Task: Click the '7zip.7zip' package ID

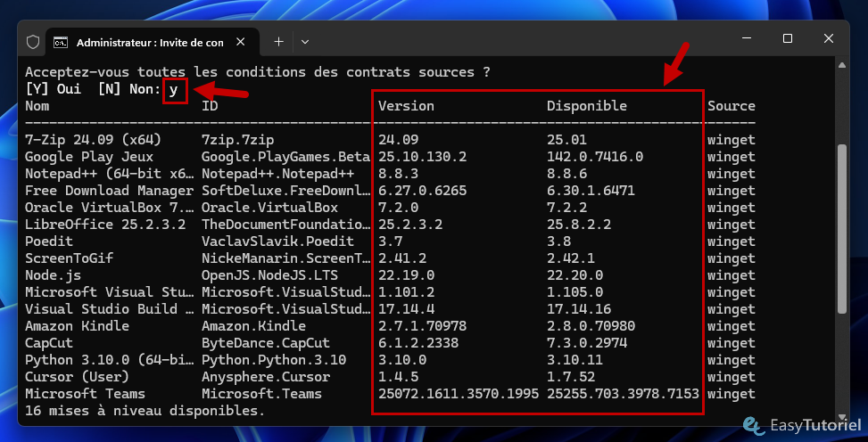Action: click(x=237, y=140)
